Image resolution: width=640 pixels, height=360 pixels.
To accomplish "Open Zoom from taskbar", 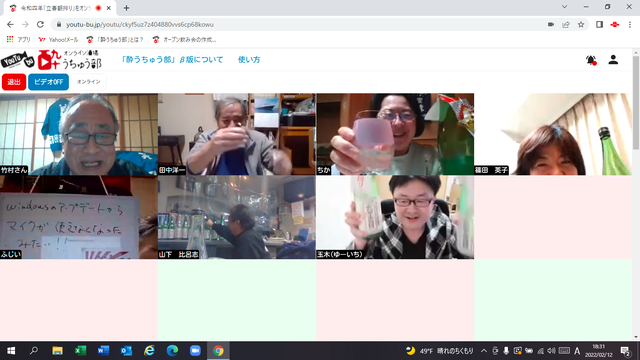I will 195,351.
